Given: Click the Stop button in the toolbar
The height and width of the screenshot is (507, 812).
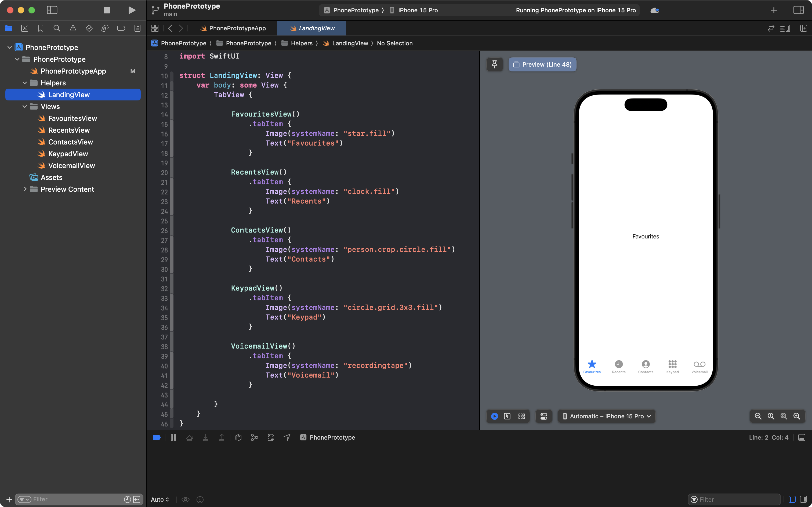Looking at the screenshot, I should pyautogui.click(x=107, y=10).
